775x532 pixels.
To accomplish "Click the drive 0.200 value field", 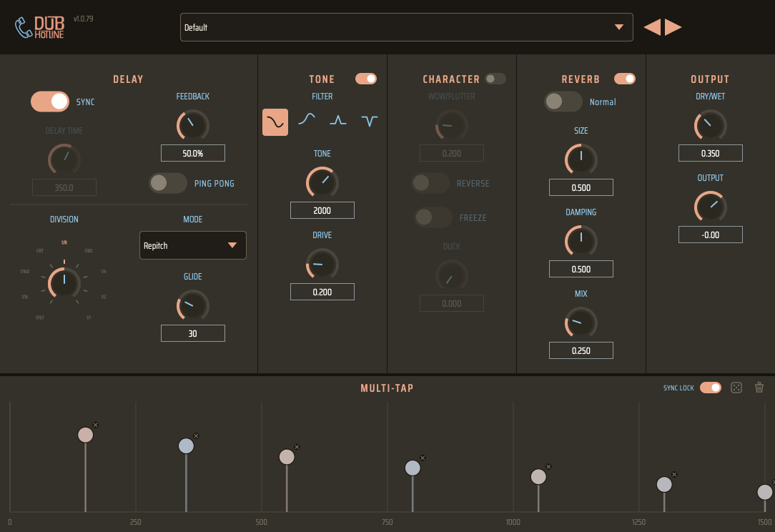I will 322,292.
